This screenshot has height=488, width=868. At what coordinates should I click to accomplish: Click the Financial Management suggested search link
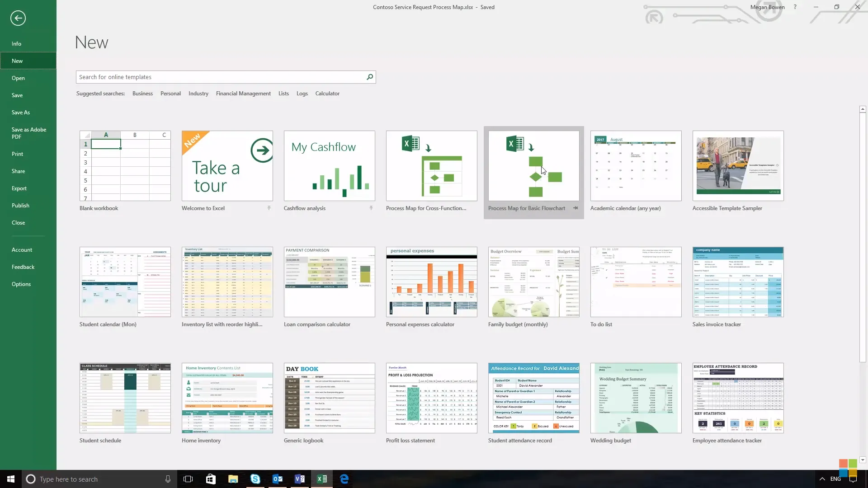[243, 93]
